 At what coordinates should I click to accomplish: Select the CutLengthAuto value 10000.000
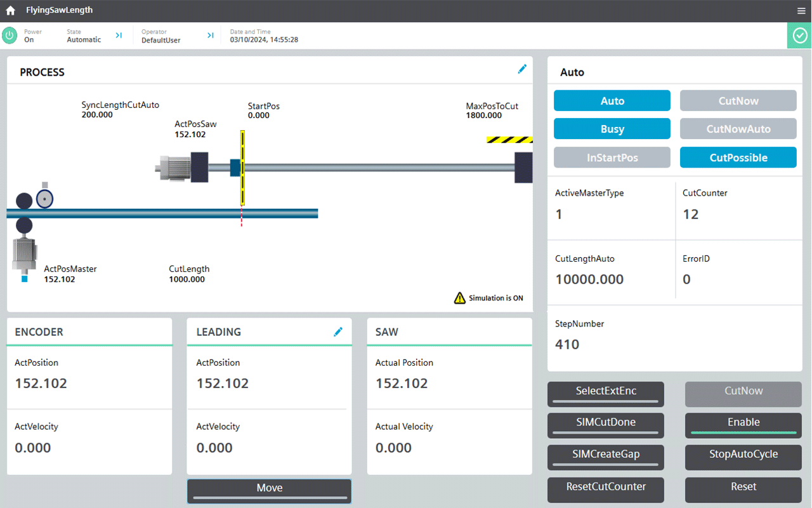point(589,279)
